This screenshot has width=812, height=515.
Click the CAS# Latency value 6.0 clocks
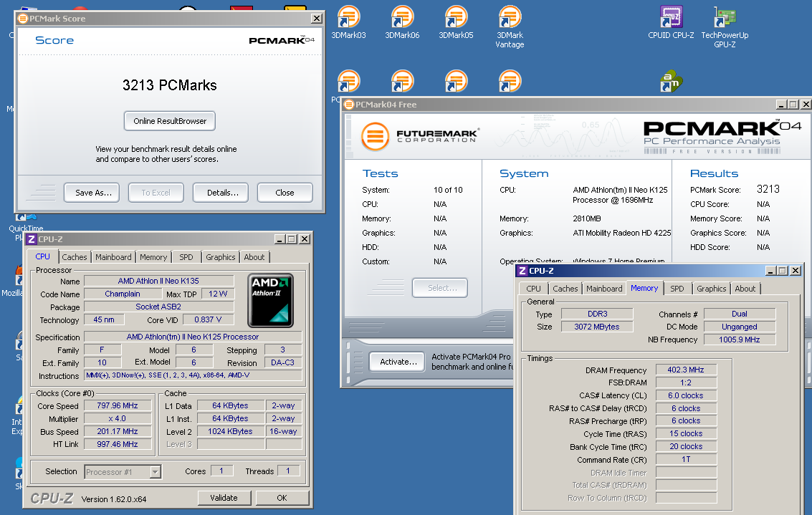tap(686, 396)
